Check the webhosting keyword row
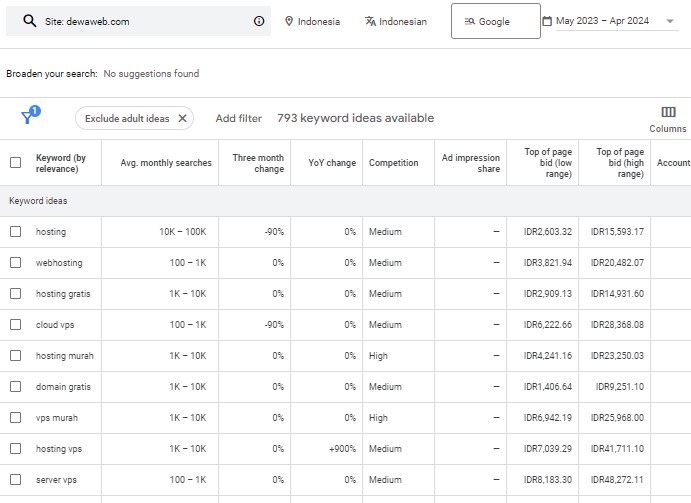The height and width of the screenshot is (503, 691). point(15,263)
